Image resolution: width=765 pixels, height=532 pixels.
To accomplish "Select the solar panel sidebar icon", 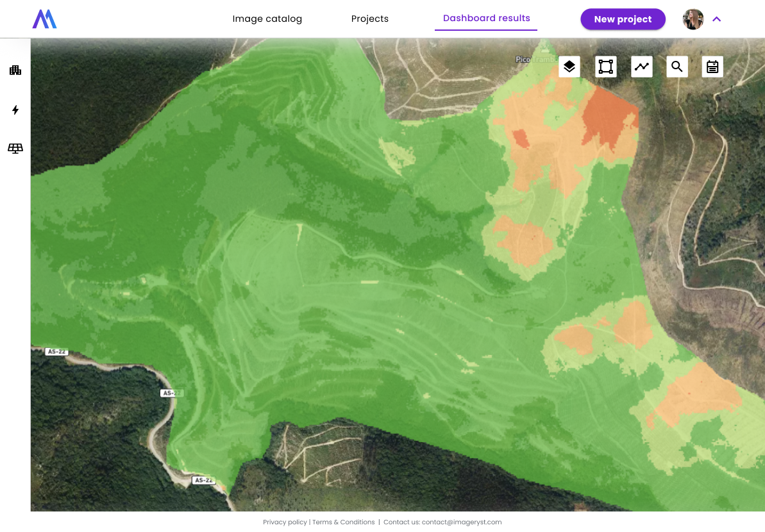I will 15,149.
